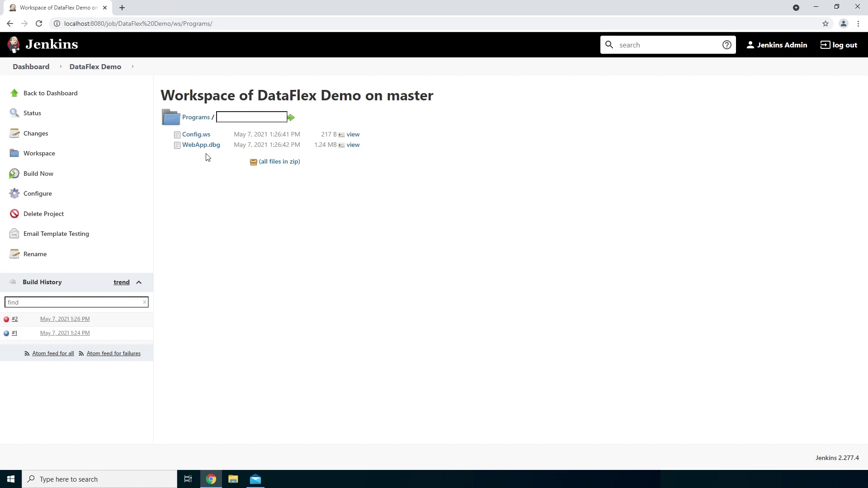Click the Back to Dashboard green arrow icon

click(14, 93)
